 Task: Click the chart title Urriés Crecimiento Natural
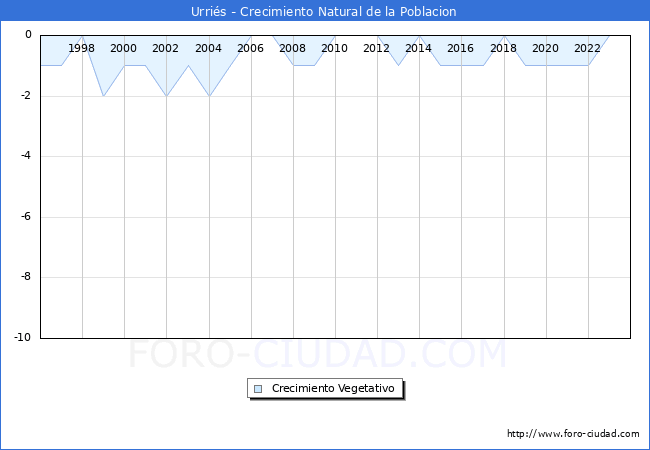click(324, 11)
